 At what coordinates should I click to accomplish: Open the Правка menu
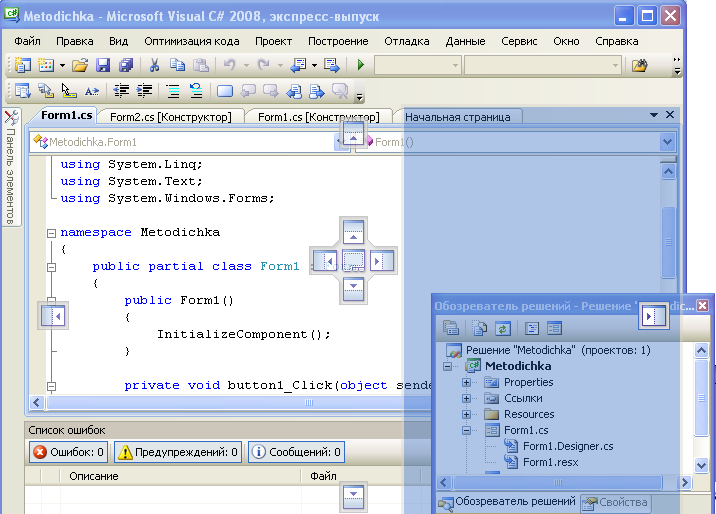(x=75, y=41)
